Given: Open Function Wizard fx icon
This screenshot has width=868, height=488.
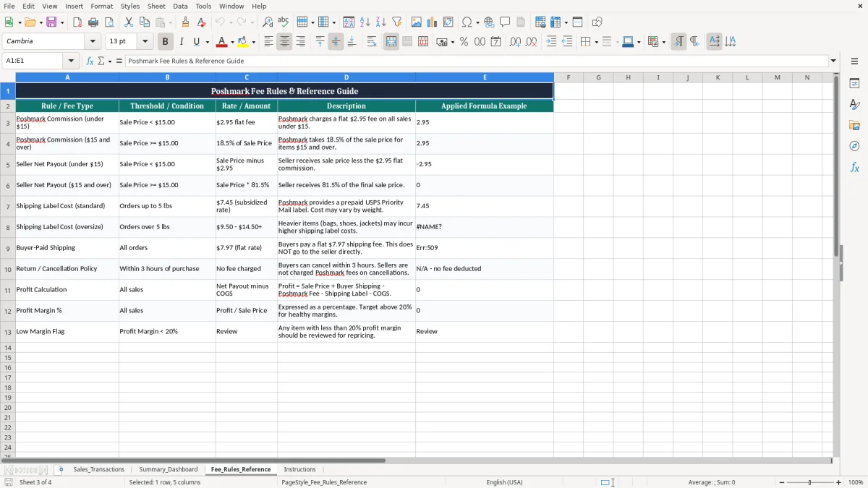Looking at the screenshot, I should (x=90, y=61).
